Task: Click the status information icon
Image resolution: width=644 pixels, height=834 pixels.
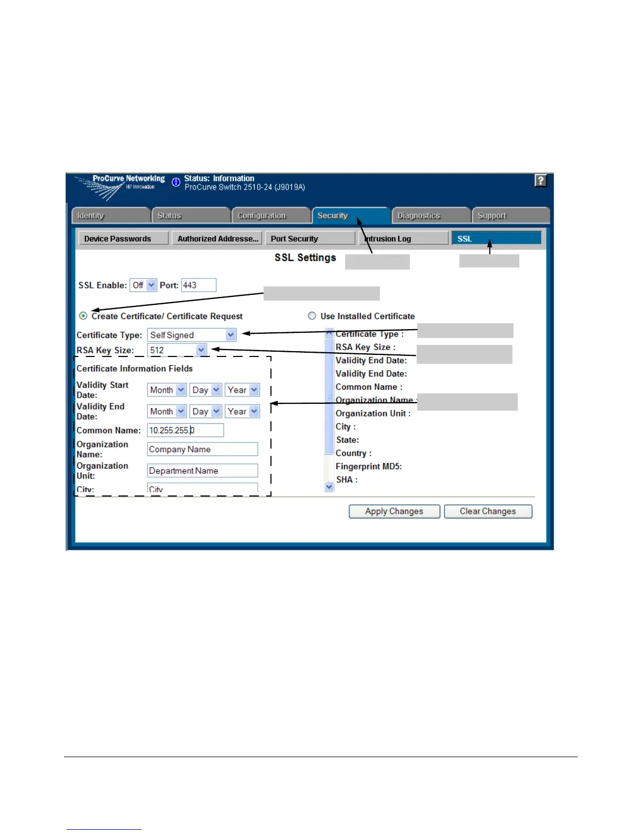Action: click(x=176, y=182)
